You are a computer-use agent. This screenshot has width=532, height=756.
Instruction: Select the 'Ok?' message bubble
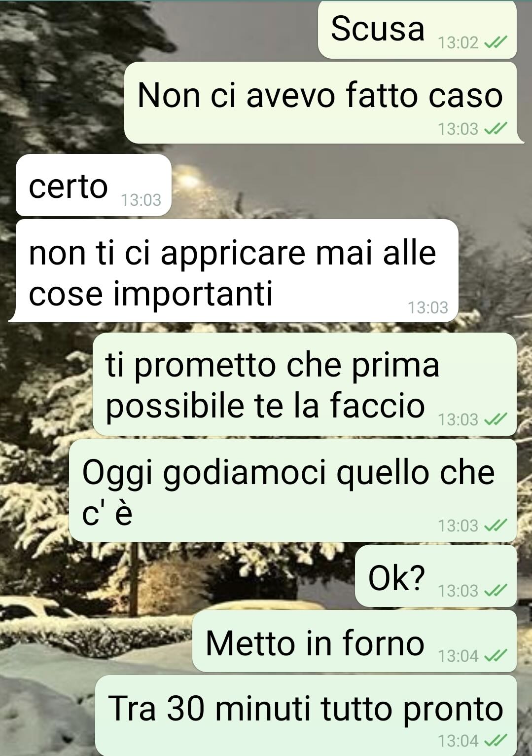(436, 576)
